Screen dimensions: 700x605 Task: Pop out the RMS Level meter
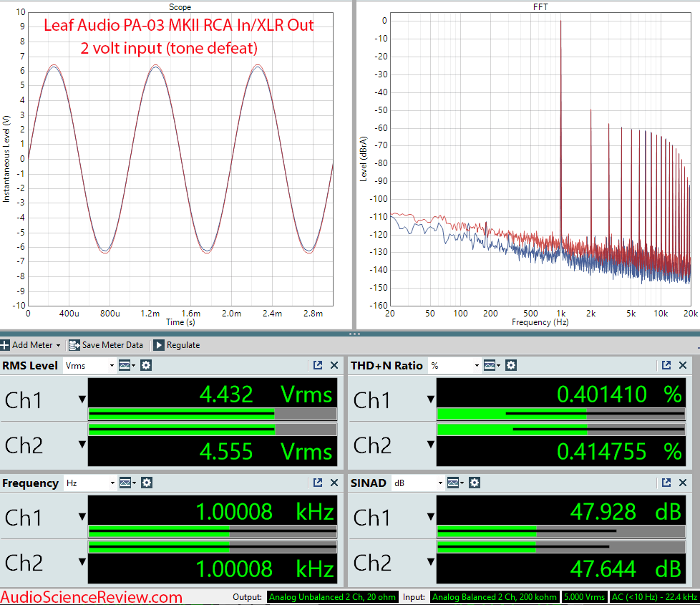coord(318,365)
